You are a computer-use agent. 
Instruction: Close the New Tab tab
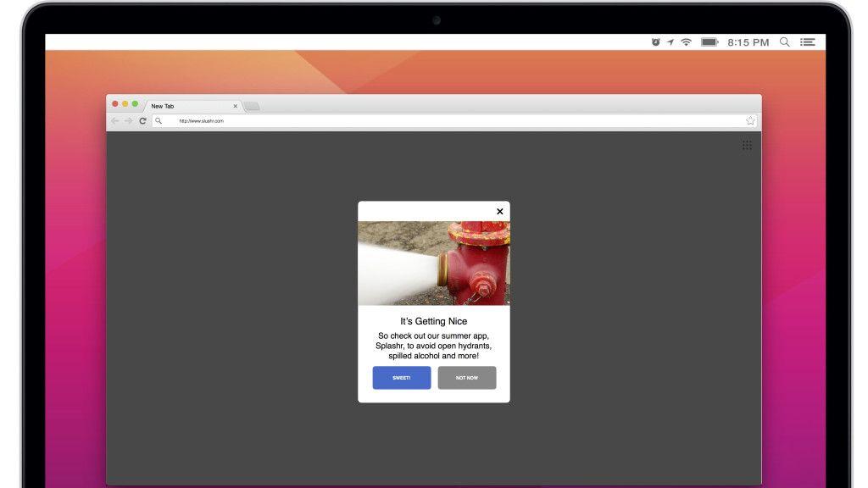click(x=235, y=106)
